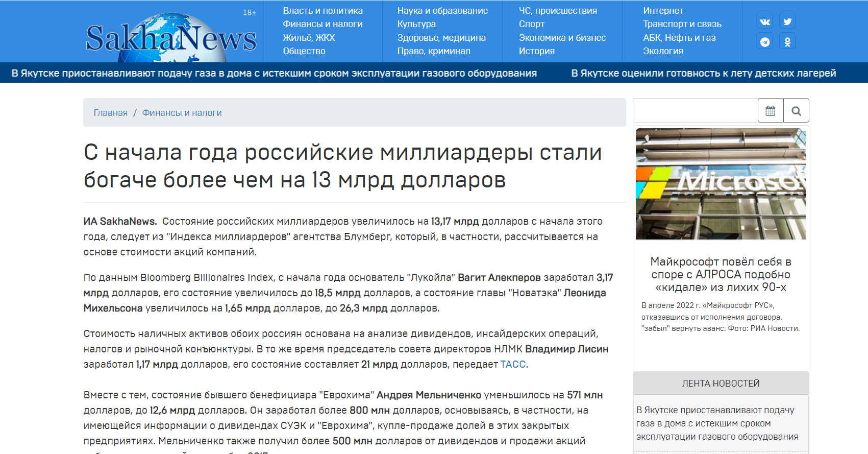
Task: Click the search magnifier button
Action: [x=796, y=110]
